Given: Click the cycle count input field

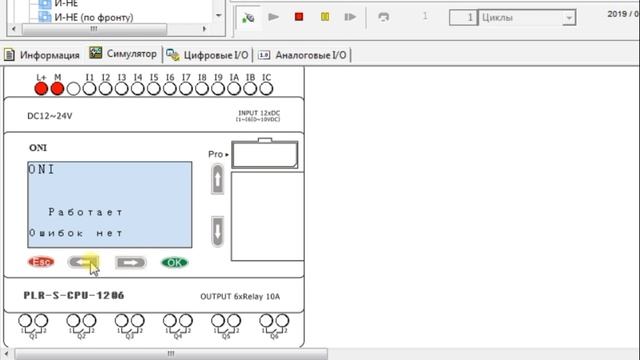Looking at the screenshot, I should click(x=463, y=18).
